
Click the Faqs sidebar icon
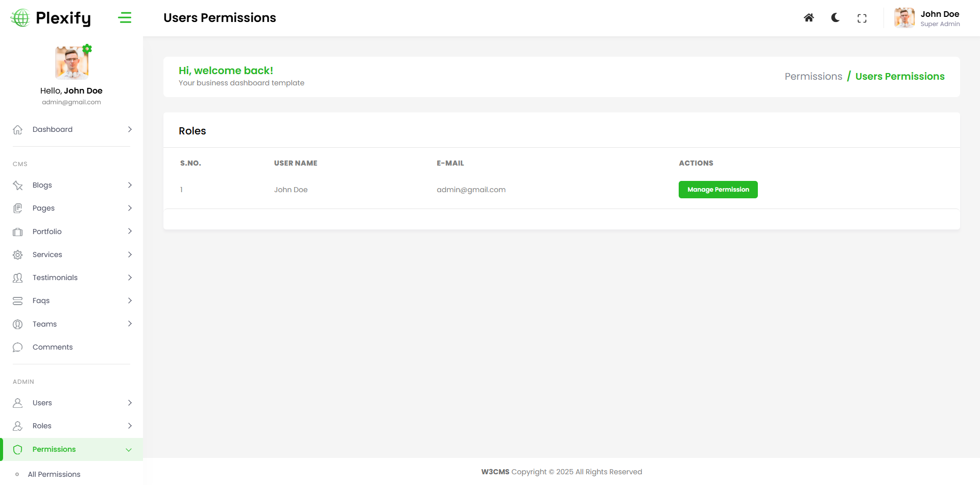[18, 301]
